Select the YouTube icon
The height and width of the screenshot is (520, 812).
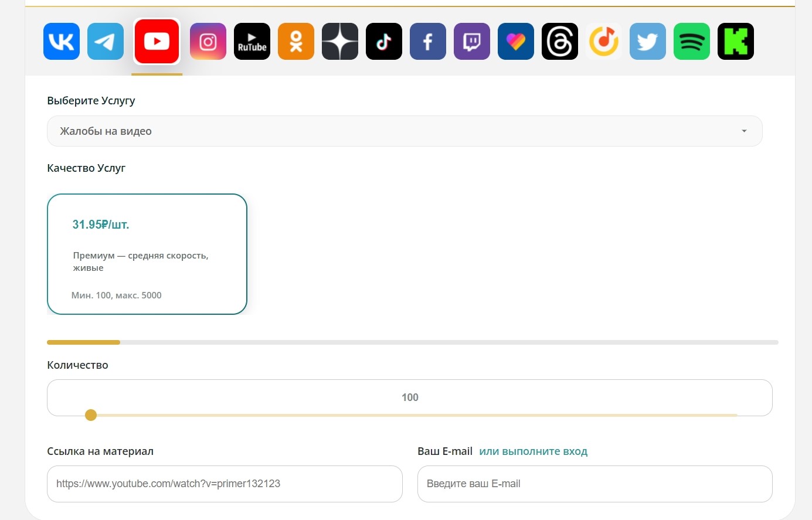pos(157,42)
